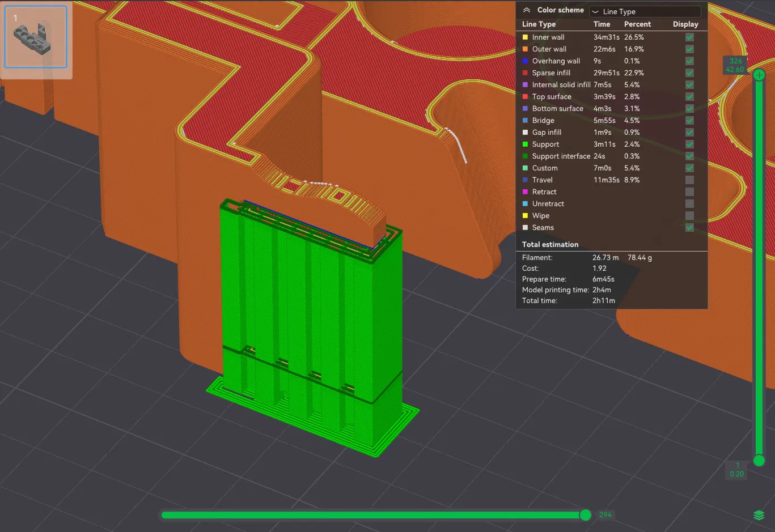Click the bright green Support color swatch
Image resolution: width=775 pixels, height=532 pixels.
pyautogui.click(x=525, y=144)
